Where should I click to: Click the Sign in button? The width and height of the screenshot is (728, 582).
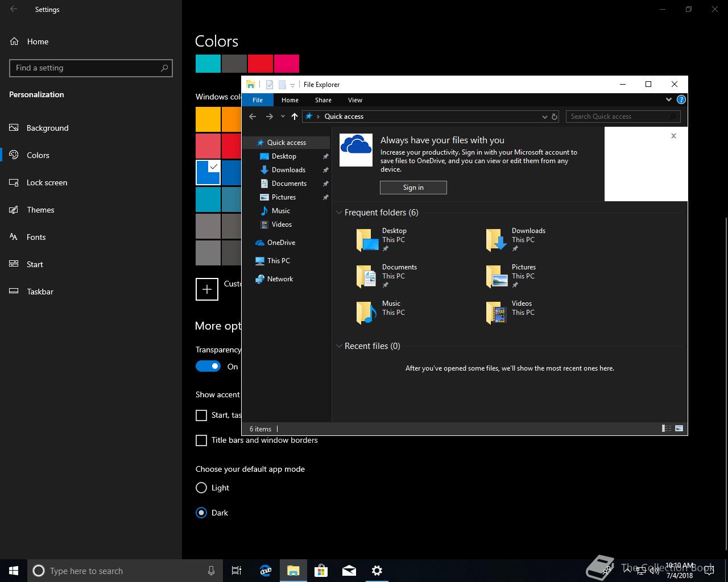pos(413,188)
